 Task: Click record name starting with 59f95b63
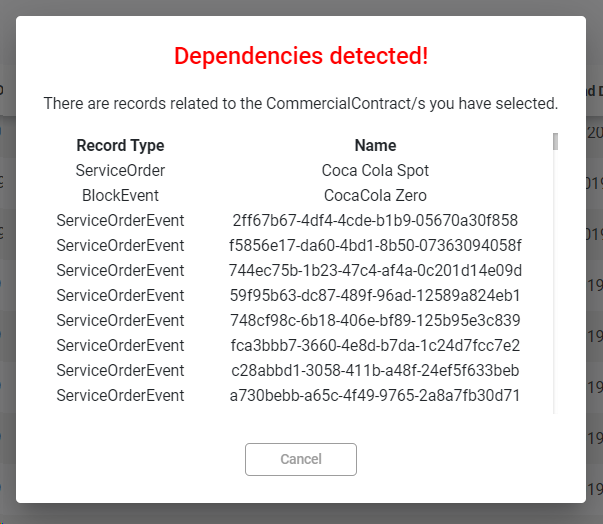(375, 295)
